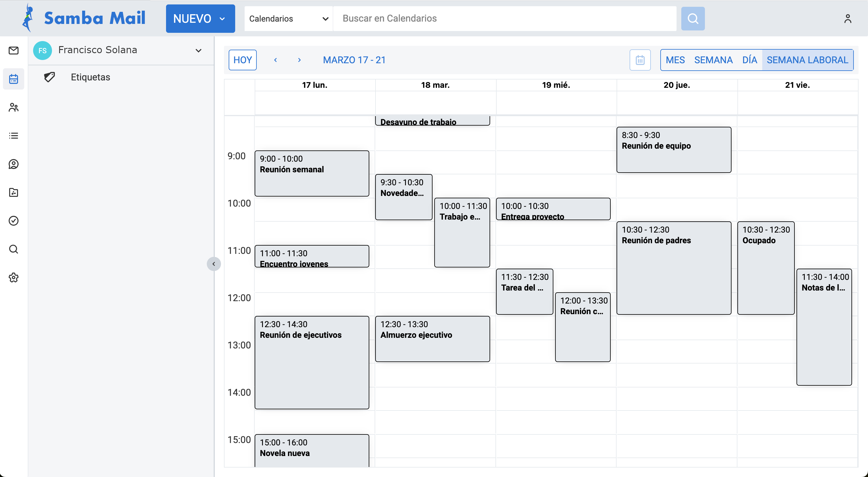Click the blue search magnifier button
The height and width of the screenshot is (477, 868).
coord(693,19)
